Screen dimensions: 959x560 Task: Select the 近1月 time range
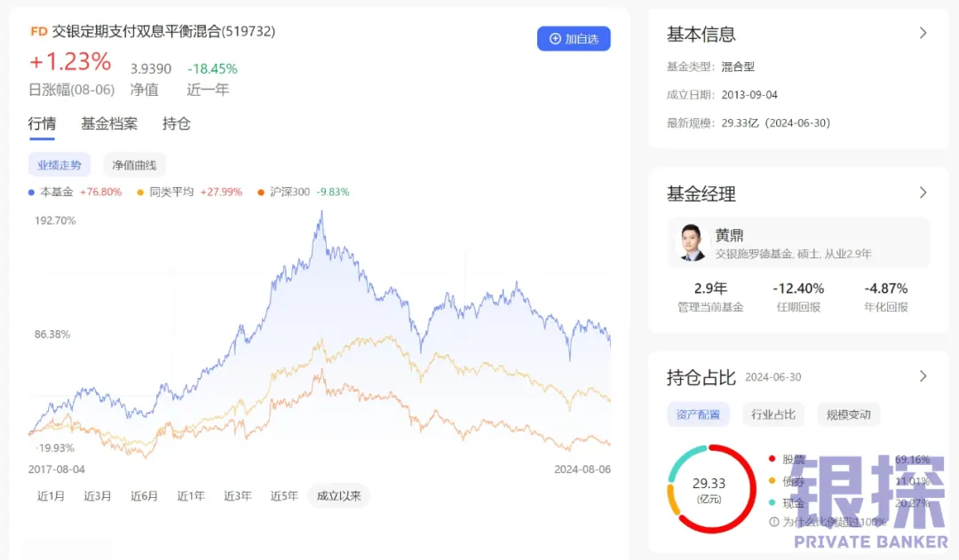(x=51, y=496)
